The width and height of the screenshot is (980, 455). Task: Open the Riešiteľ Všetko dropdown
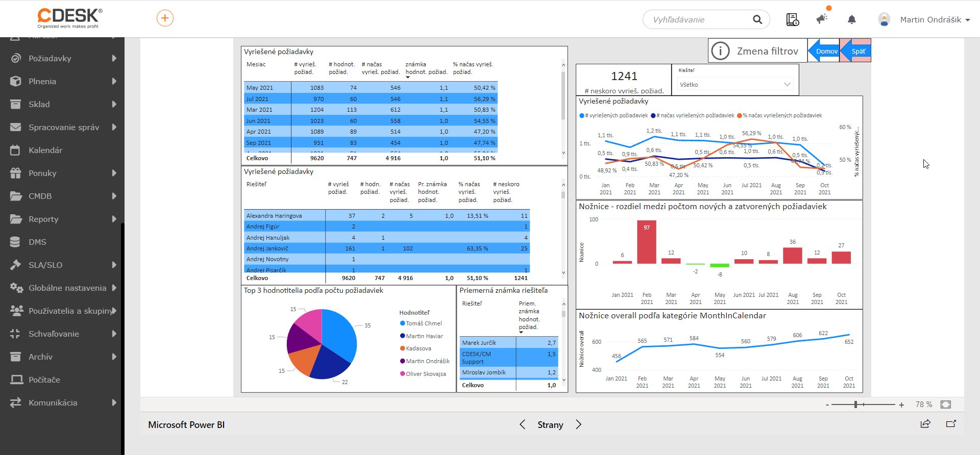pyautogui.click(x=734, y=85)
